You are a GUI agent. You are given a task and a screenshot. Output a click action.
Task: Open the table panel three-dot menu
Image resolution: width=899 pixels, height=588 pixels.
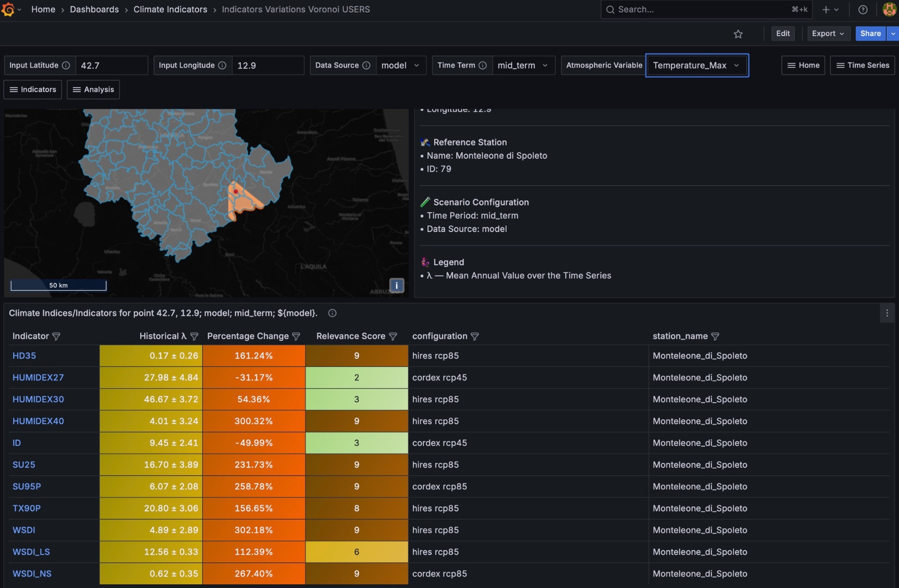887,313
